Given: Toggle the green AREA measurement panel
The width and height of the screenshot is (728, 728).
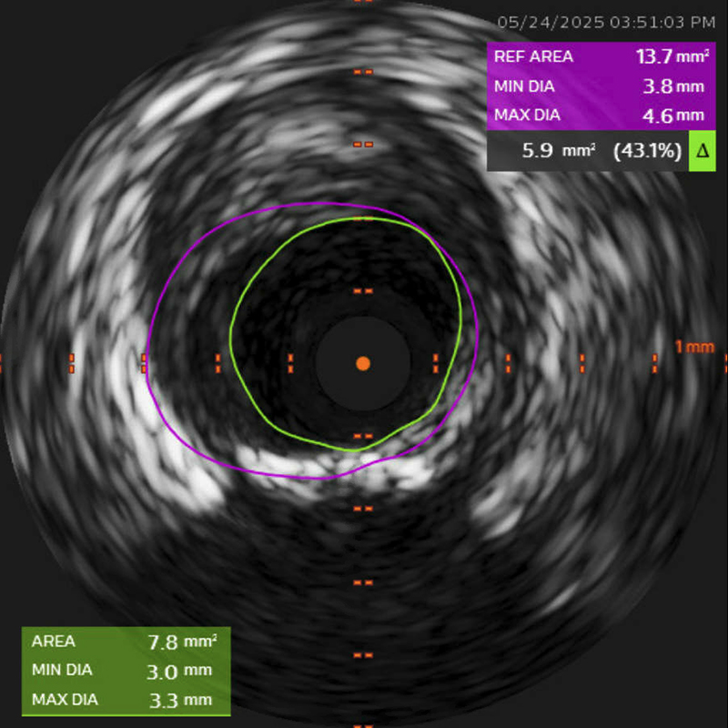Looking at the screenshot, I should click(123, 671).
